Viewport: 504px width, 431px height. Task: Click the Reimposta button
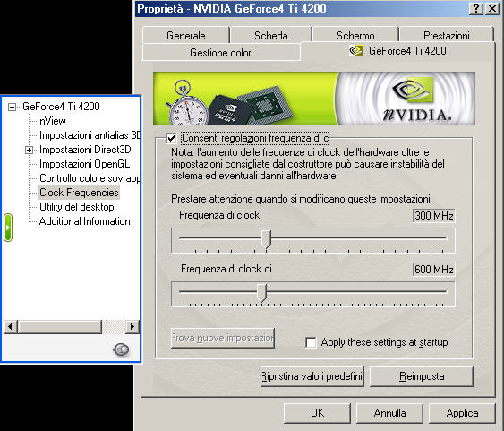(422, 376)
